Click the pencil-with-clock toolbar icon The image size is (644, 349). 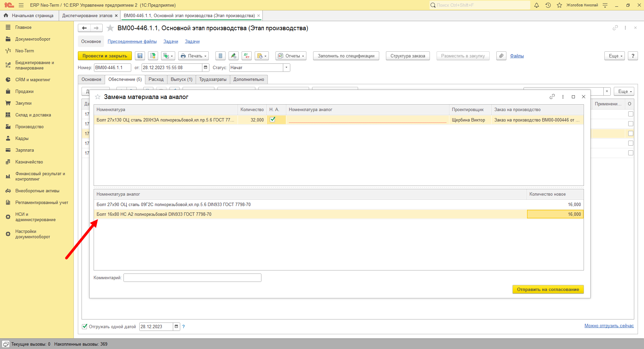point(234,56)
